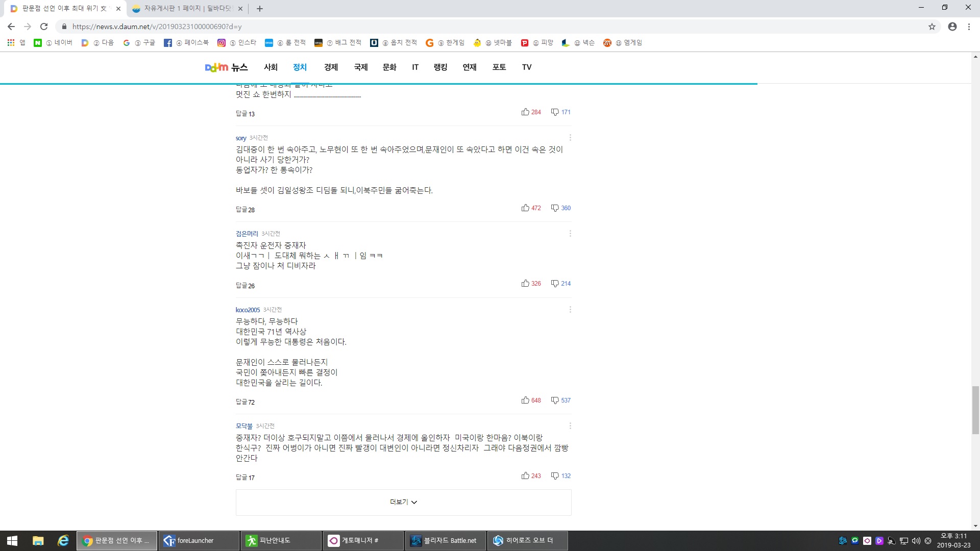Viewport: 980px width, 551px height.
Task: Expand more comments with 더보기
Action: [403, 502]
